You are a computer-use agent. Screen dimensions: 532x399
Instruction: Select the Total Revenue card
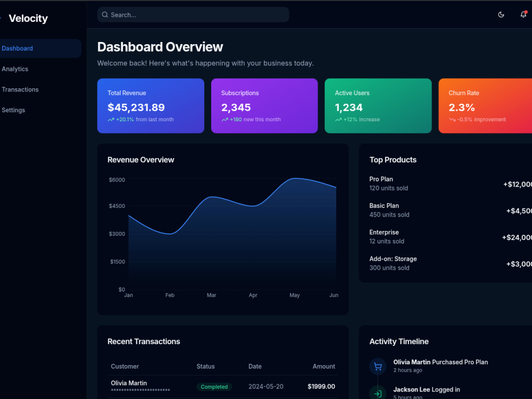pos(151,106)
